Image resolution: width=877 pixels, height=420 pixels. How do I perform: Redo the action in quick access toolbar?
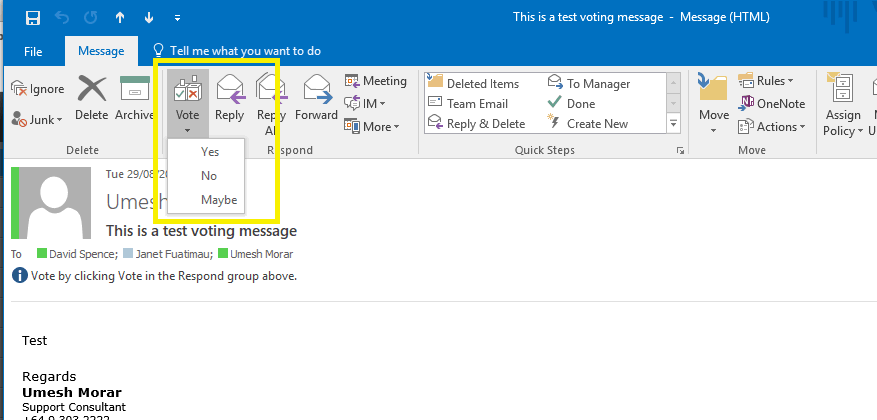91,18
